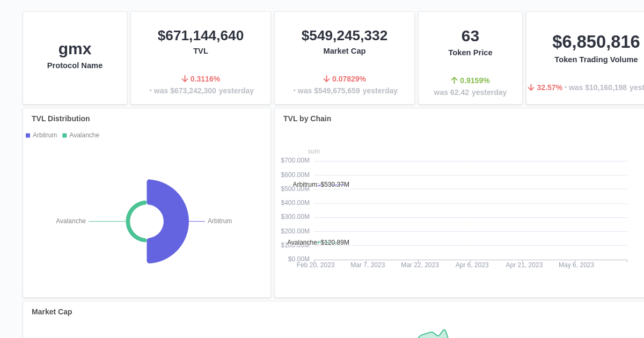
Task: Click the green Avalanche ring in the donut
Action: (134, 221)
